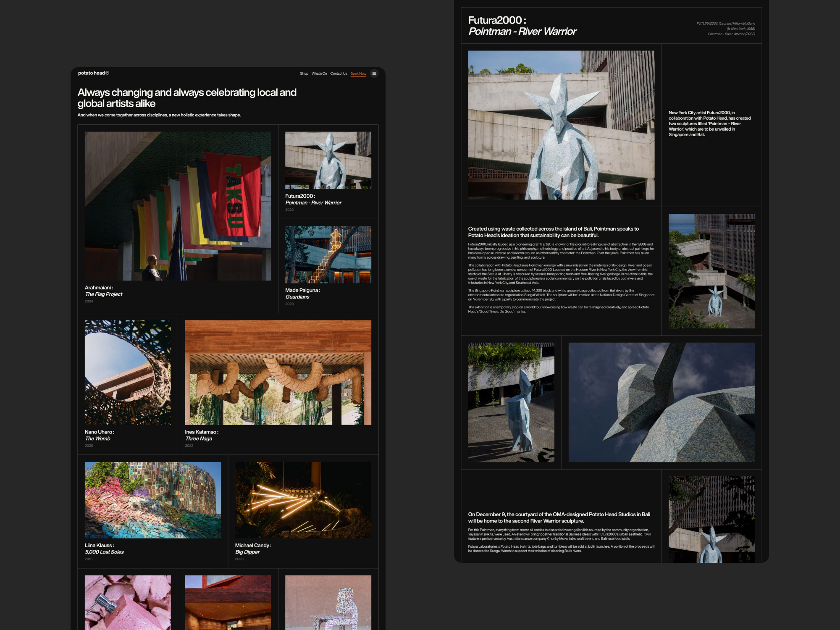Open the What's On menu item
The image size is (840, 630).
point(319,73)
